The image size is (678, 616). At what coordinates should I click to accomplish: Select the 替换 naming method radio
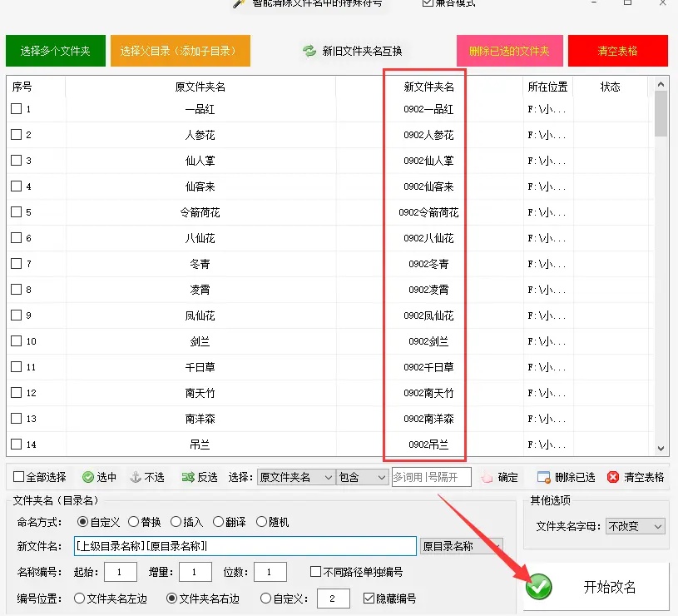click(133, 522)
